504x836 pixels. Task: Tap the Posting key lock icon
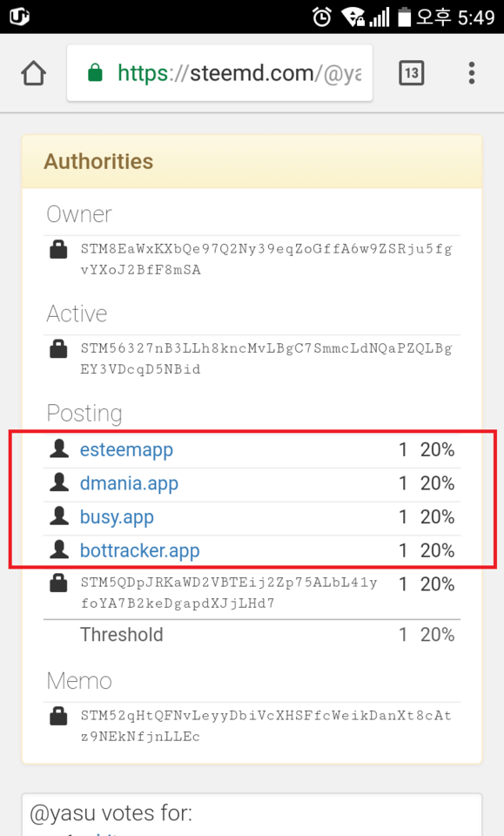click(x=58, y=583)
